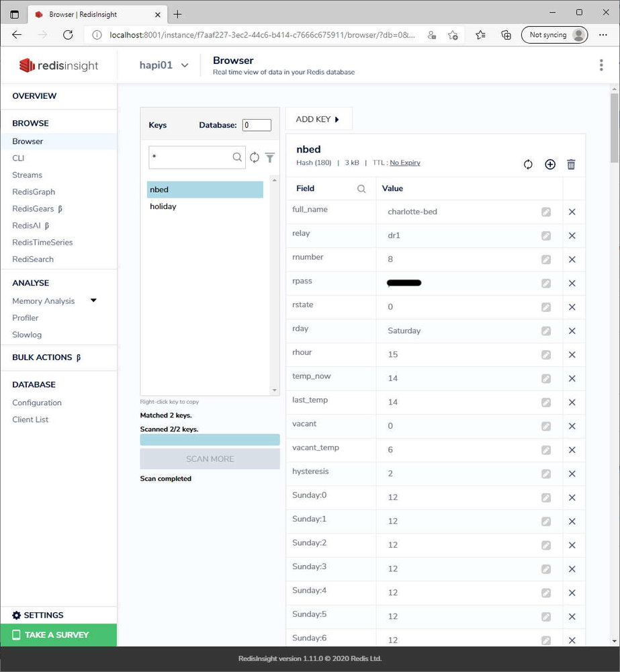Select the holiday key
The width and height of the screenshot is (620, 672).
(x=205, y=206)
